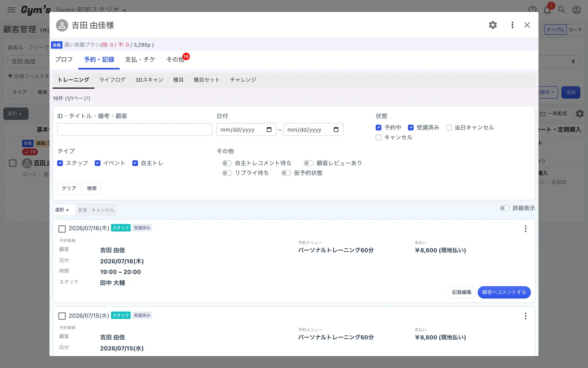Open studio selector dropdown in header
588x368 pixels.
(91, 10)
